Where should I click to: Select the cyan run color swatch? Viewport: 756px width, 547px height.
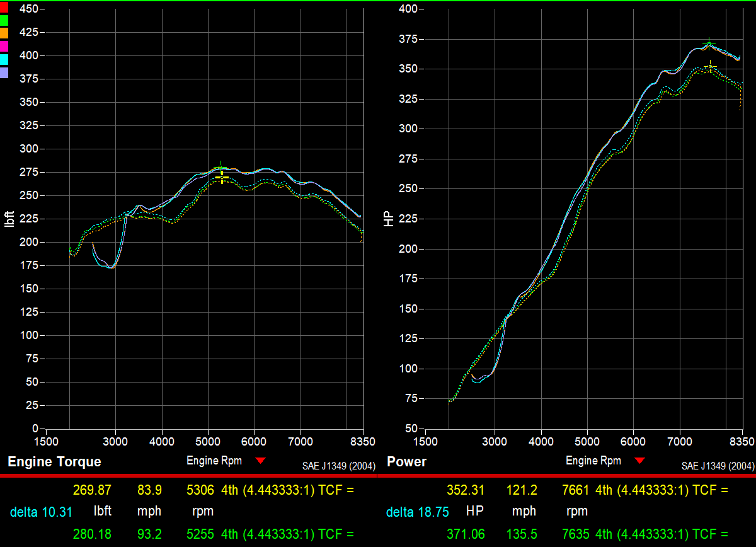(x=4, y=59)
